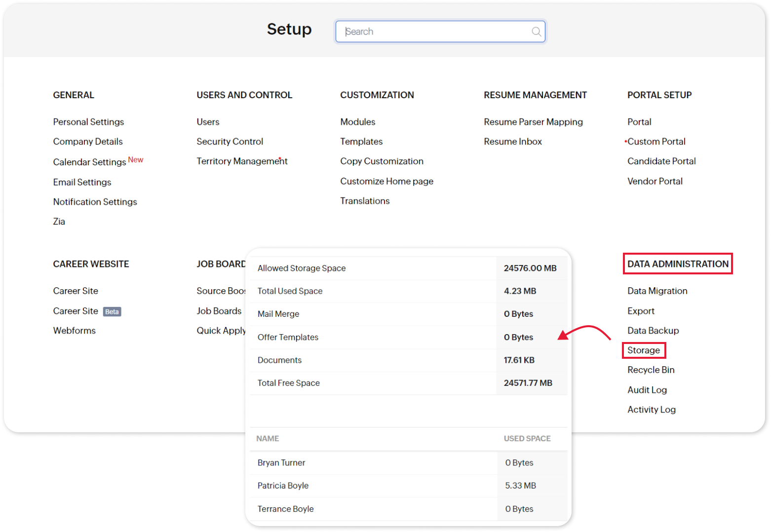
Task: Open Vendor Portal
Action: point(655,181)
